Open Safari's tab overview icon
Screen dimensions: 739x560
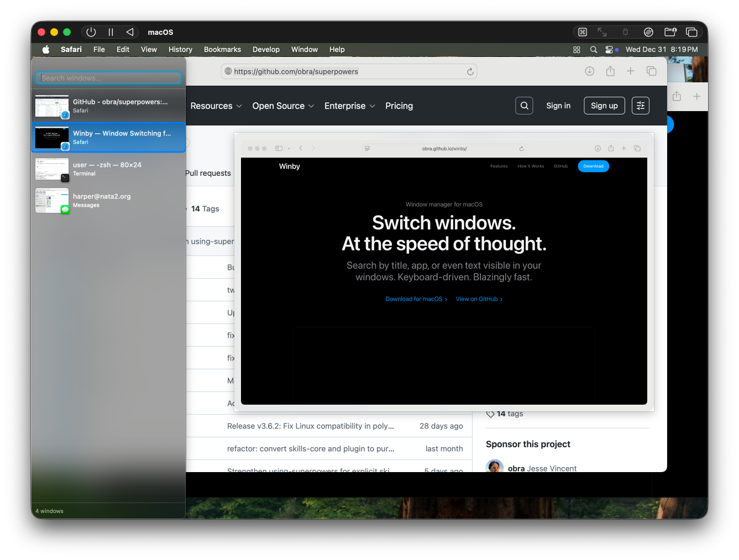[x=651, y=71]
